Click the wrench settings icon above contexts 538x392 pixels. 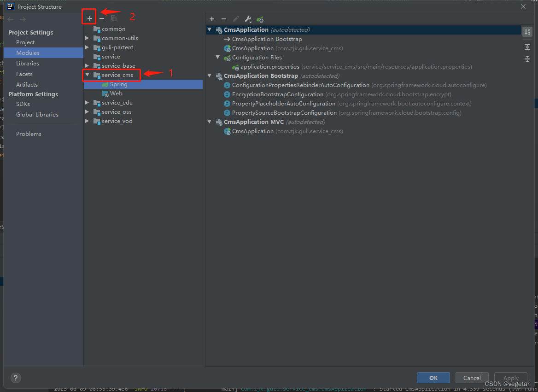click(248, 19)
